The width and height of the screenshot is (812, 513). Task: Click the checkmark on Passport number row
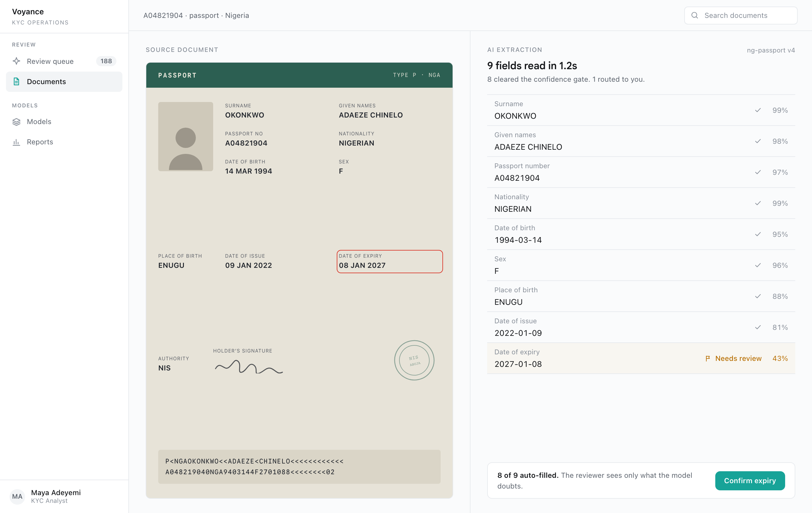[x=758, y=172]
